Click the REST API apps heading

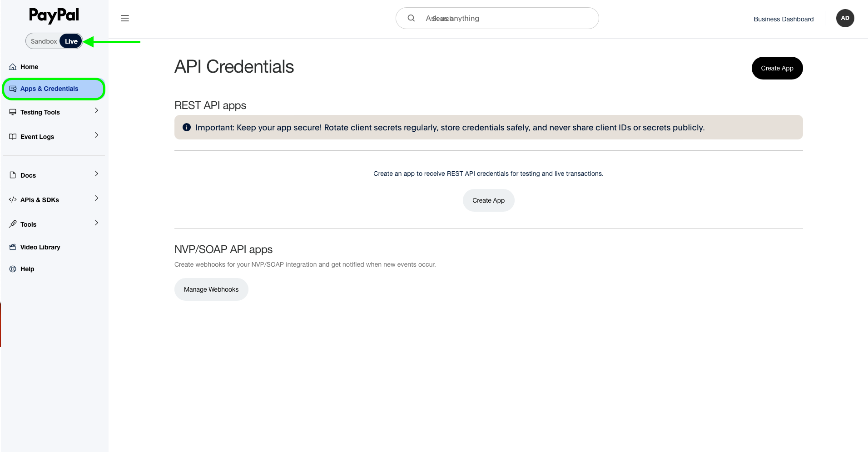[x=210, y=105]
